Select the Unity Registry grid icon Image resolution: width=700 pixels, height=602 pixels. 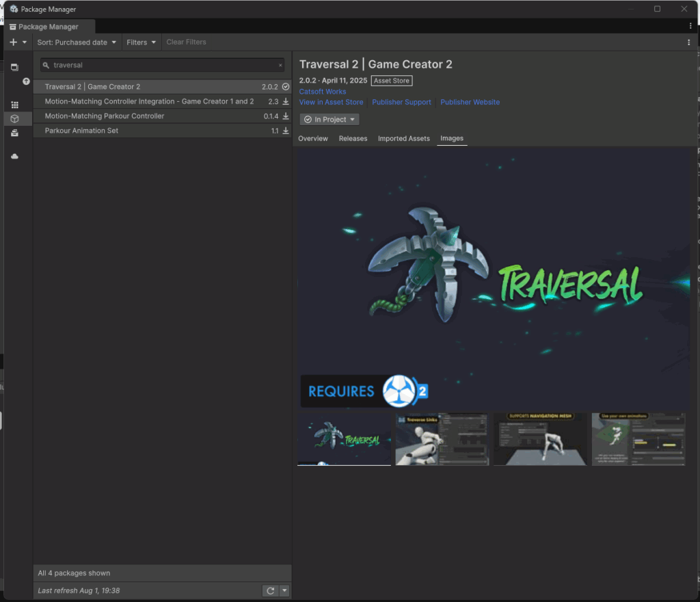coord(15,105)
